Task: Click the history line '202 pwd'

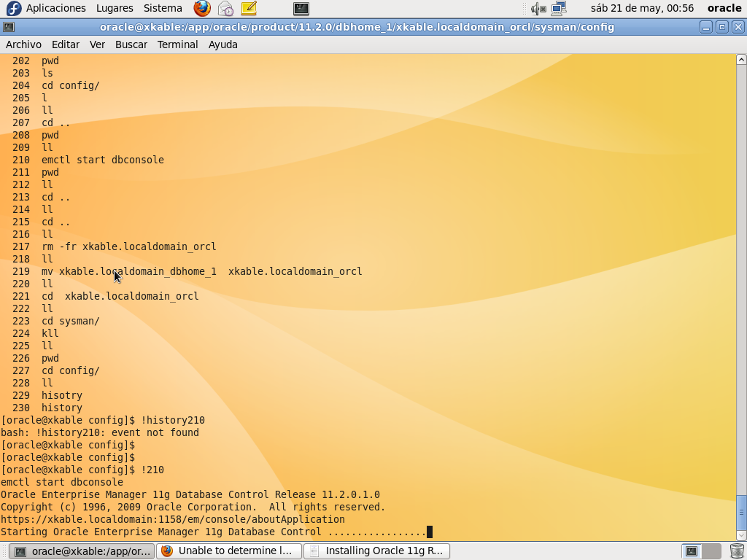Action: point(36,61)
